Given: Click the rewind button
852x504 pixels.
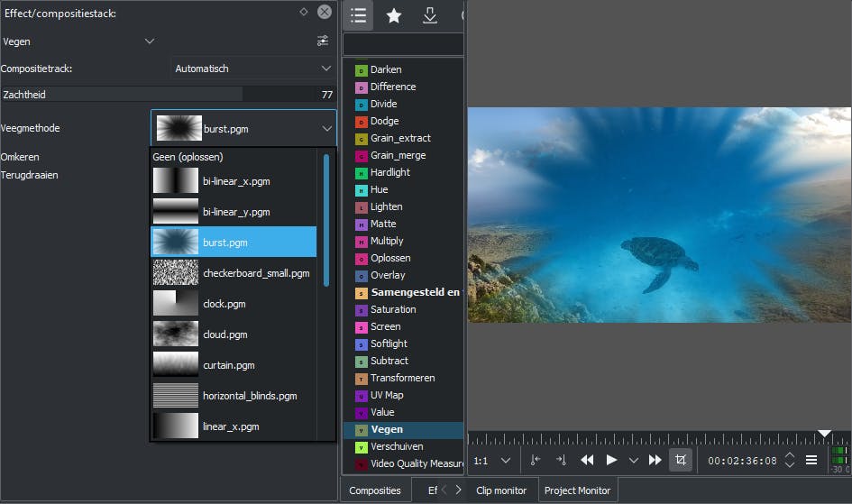Looking at the screenshot, I should pyautogui.click(x=587, y=460).
